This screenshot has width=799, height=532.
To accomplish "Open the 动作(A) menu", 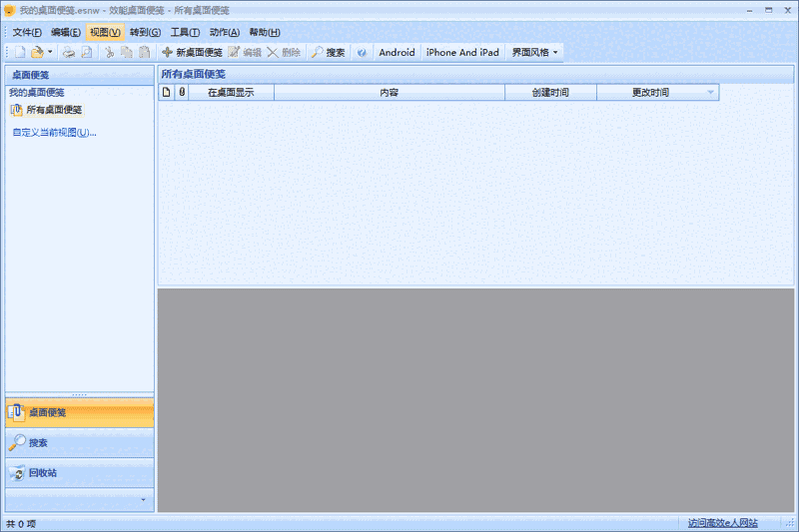I will (x=224, y=32).
